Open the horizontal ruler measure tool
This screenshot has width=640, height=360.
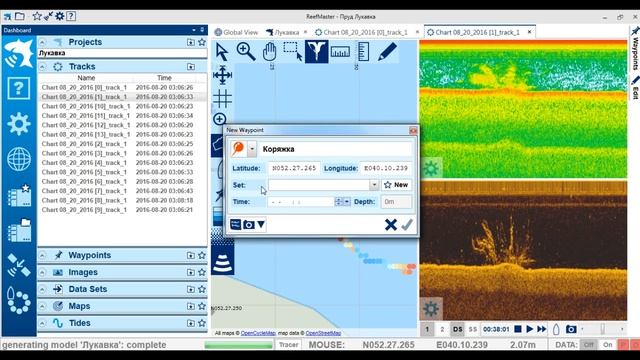[x=340, y=52]
